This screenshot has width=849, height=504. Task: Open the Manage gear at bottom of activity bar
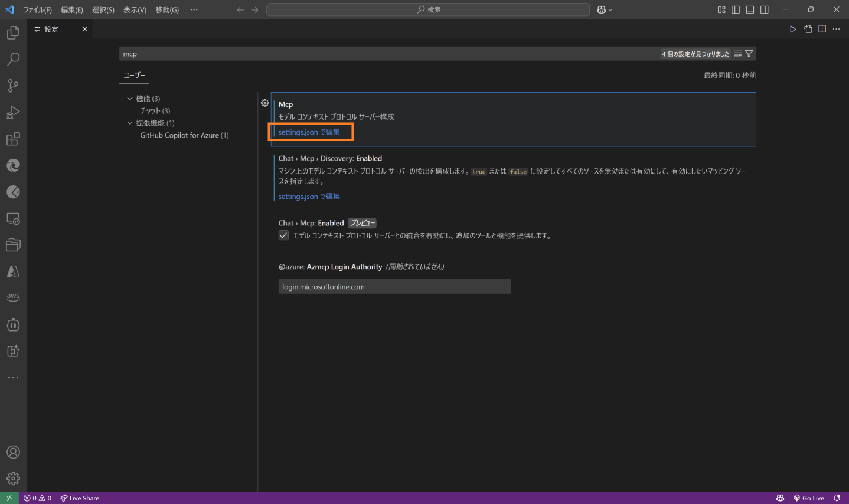point(13,479)
